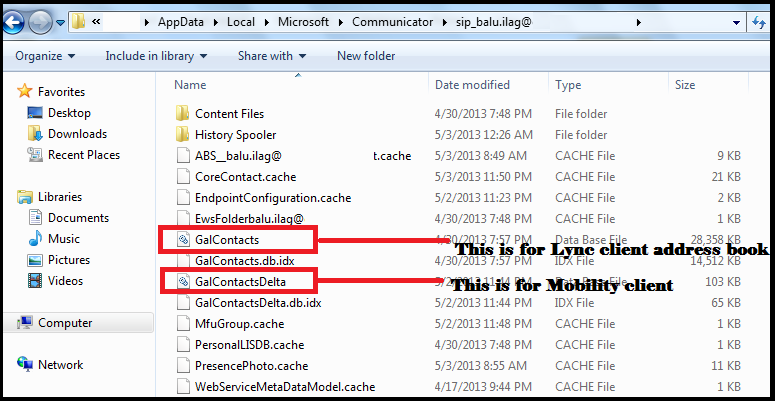This screenshot has width=775, height=401.
Task: Click the Videos filmstrip icon
Action: tap(35, 281)
